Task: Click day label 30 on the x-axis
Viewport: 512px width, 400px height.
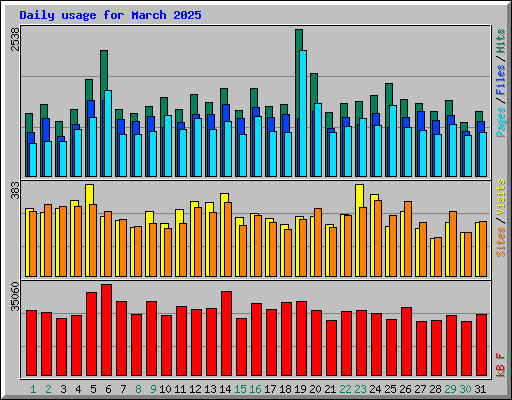Action: [465, 389]
